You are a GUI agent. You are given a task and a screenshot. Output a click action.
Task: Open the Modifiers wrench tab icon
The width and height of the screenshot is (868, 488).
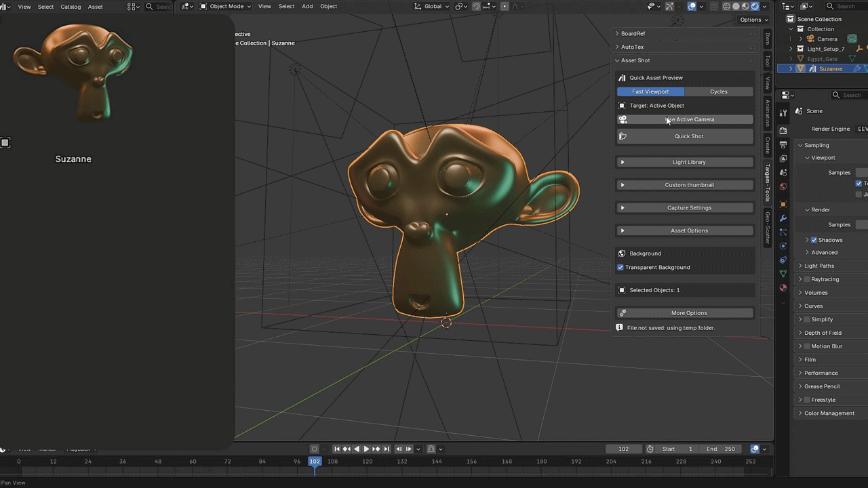pos(783,218)
